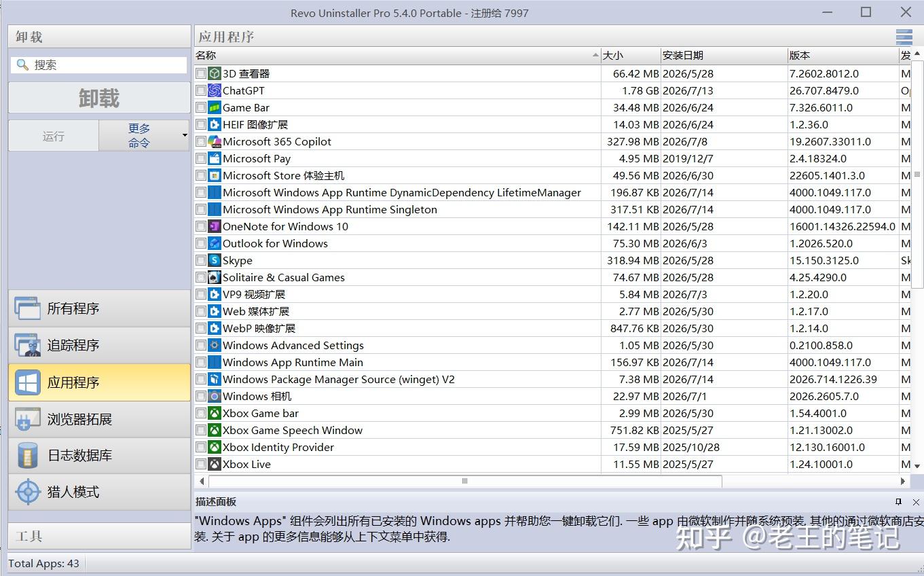This screenshot has width=924, height=576.
Task: Switch to 追踪程序 section
Action: click(99, 345)
